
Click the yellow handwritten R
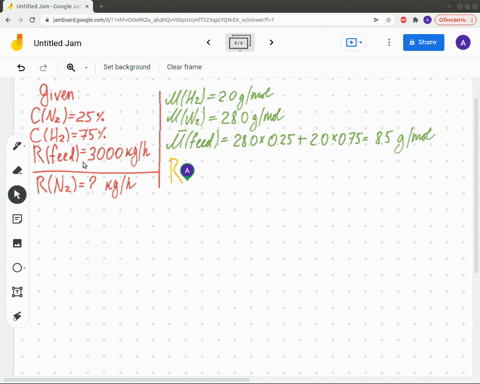click(176, 170)
